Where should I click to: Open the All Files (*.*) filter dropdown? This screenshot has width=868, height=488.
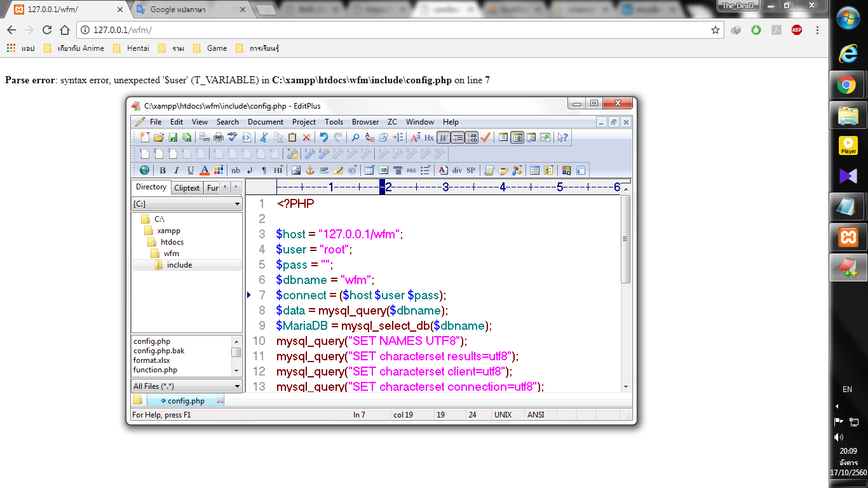click(186, 386)
